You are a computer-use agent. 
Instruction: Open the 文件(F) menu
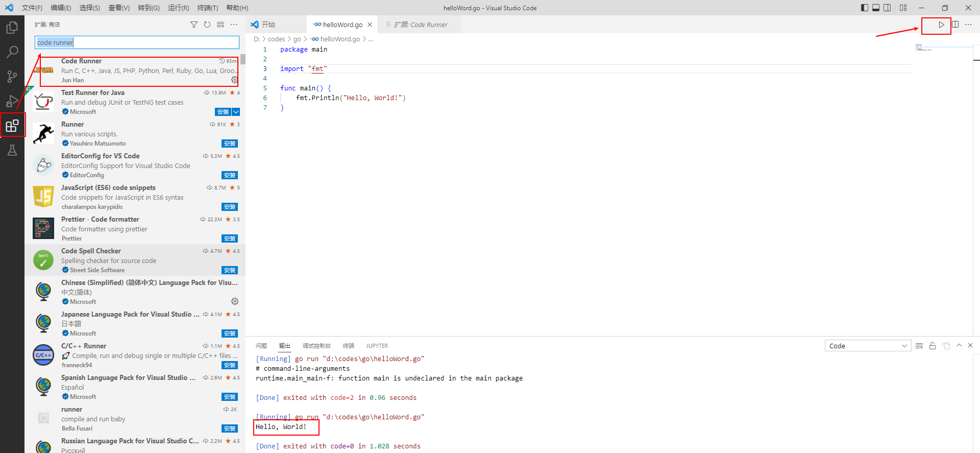point(32,8)
